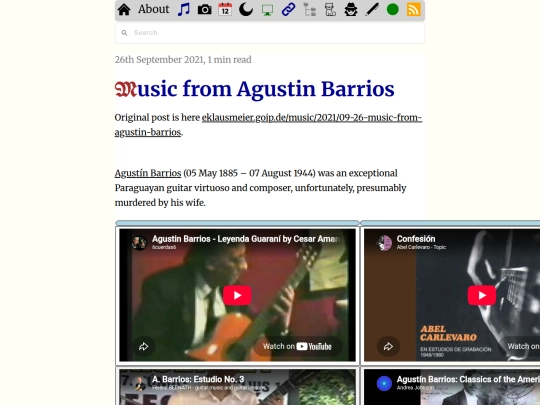Click the cat icon in navbar
The image size is (540, 405).
330,10
